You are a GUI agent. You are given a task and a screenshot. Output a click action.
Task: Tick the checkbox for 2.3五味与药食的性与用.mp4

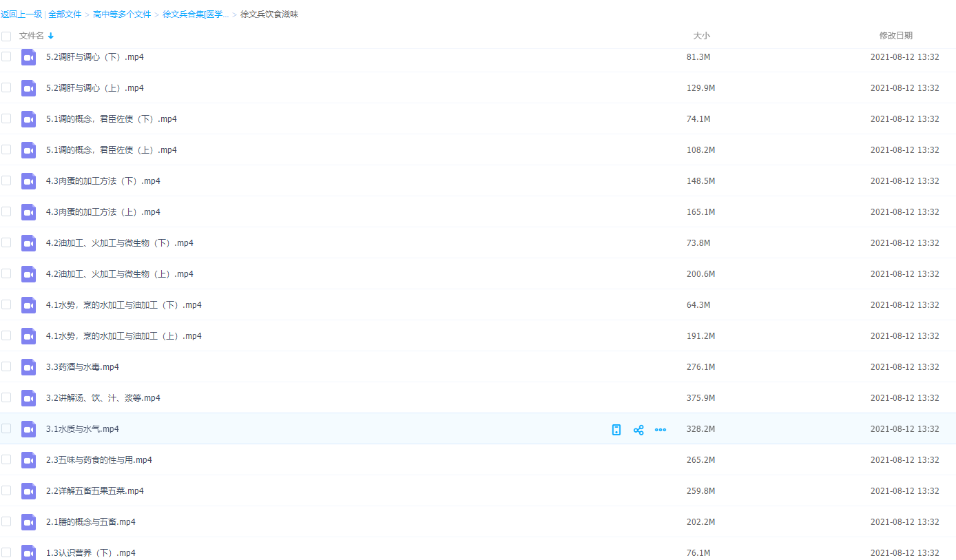tap(6, 459)
